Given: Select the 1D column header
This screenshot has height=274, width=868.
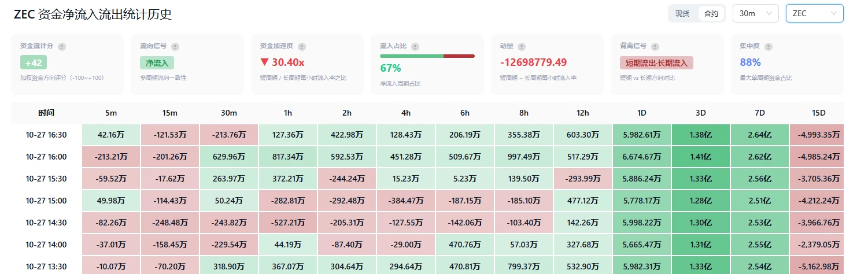Looking at the screenshot, I should pos(642,113).
